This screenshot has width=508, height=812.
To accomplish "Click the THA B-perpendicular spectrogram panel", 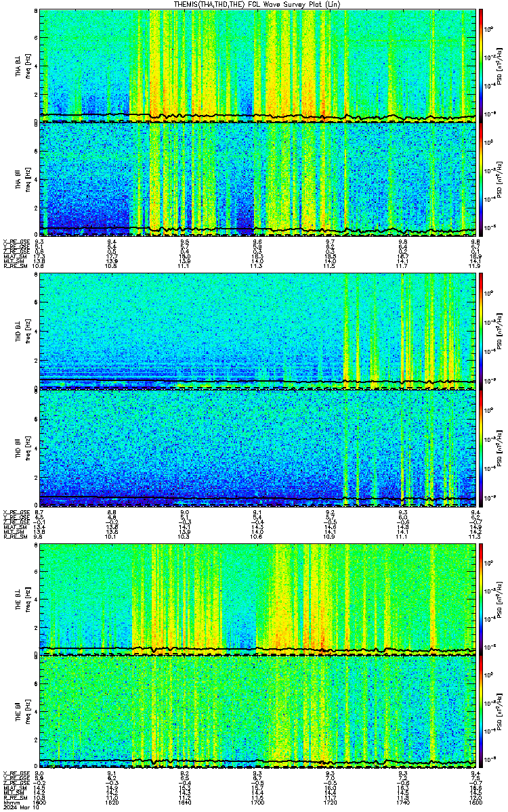I will [257, 66].
